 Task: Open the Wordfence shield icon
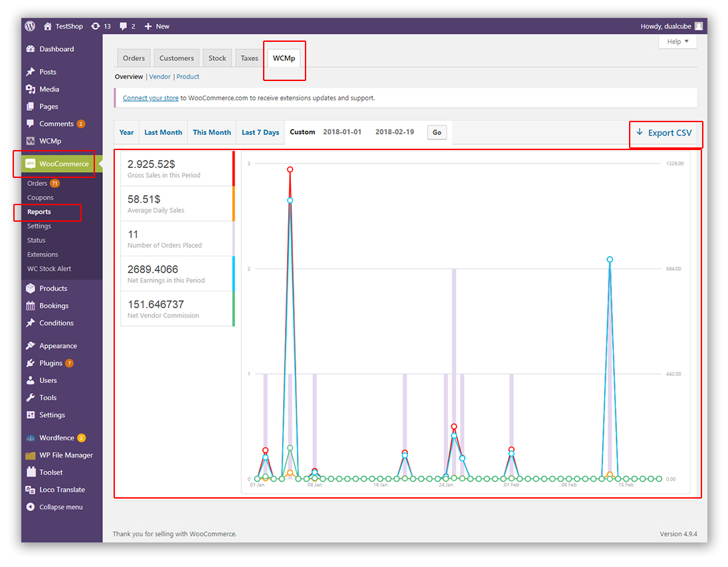[x=31, y=438]
